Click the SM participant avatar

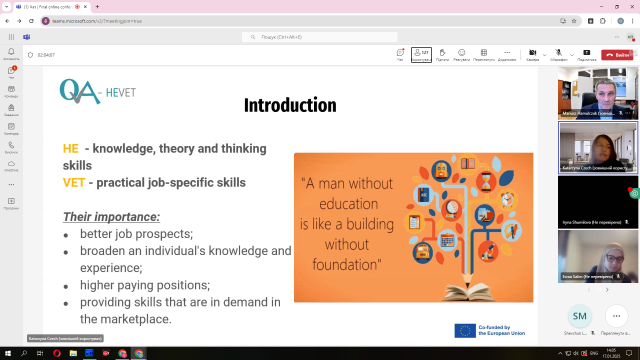[580, 316]
